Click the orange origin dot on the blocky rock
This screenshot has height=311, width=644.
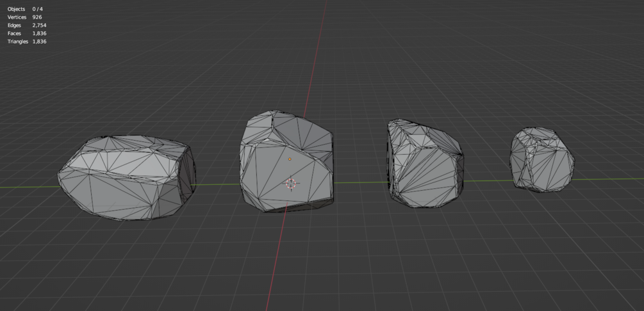pos(290,159)
